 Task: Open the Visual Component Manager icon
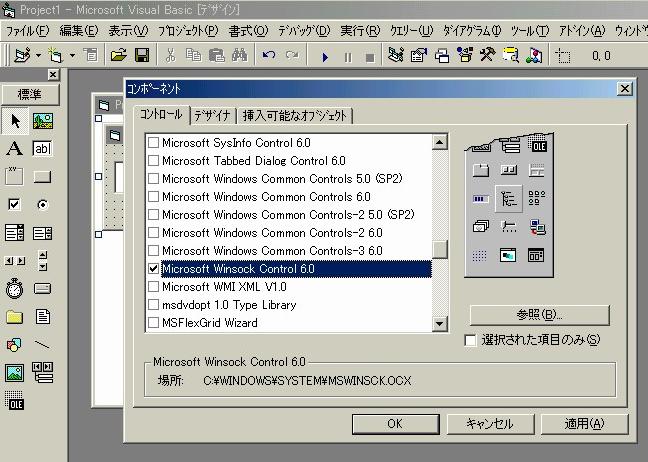[x=534, y=55]
